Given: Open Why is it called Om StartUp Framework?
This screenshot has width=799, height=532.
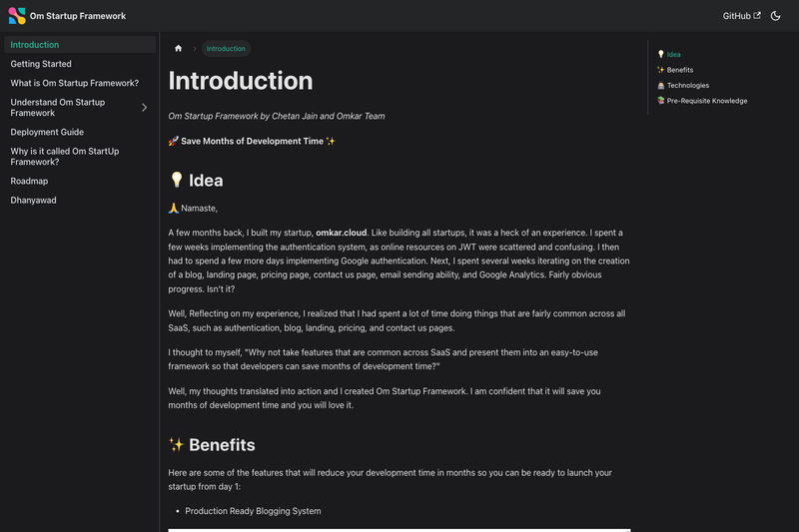Looking at the screenshot, I should [x=65, y=157].
